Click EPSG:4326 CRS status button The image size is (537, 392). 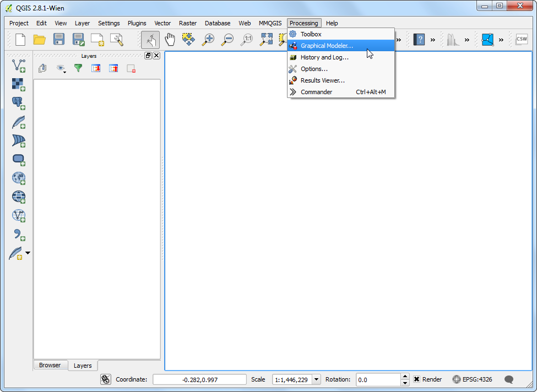[x=472, y=379]
